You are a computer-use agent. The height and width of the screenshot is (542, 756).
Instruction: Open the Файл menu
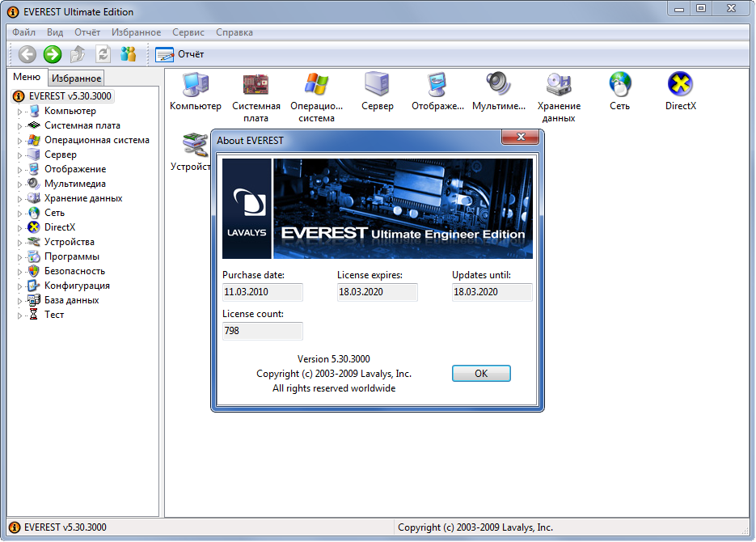(23, 32)
